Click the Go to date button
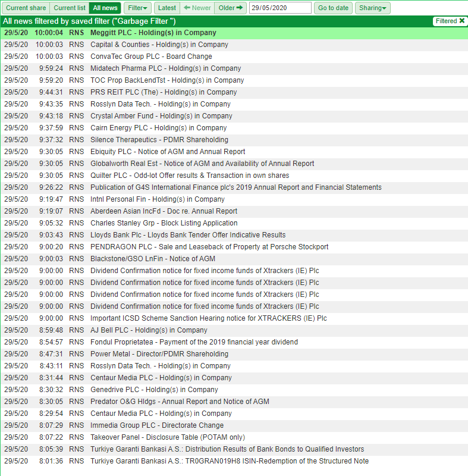The image size is (468, 476). (x=333, y=8)
